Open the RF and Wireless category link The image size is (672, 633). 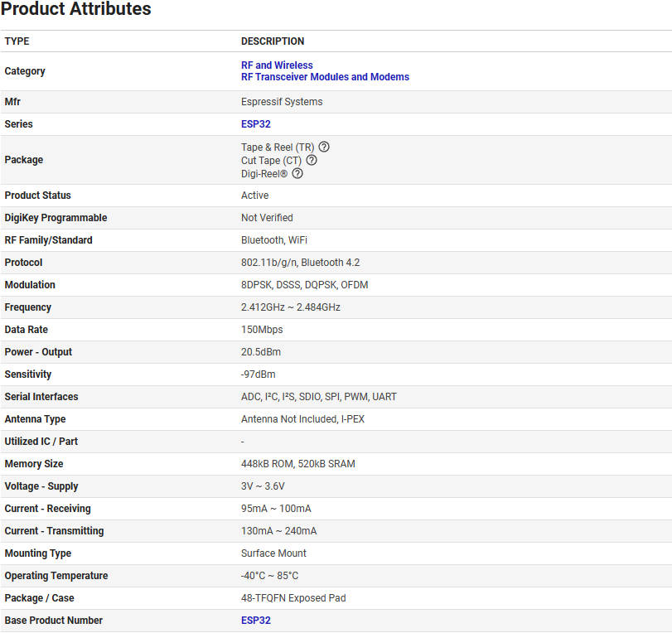277,65
